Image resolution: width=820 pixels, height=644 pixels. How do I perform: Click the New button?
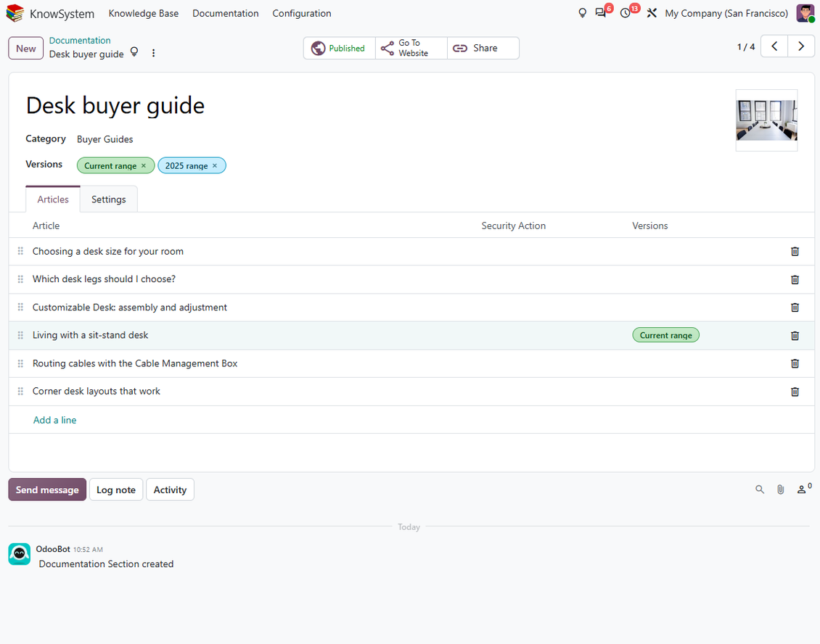[x=25, y=49]
